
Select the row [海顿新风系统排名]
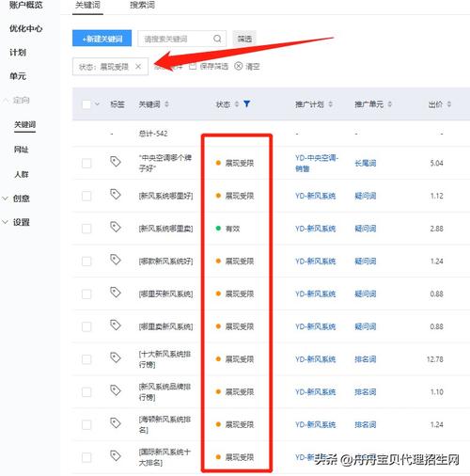pyautogui.click(x=86, y=424)
